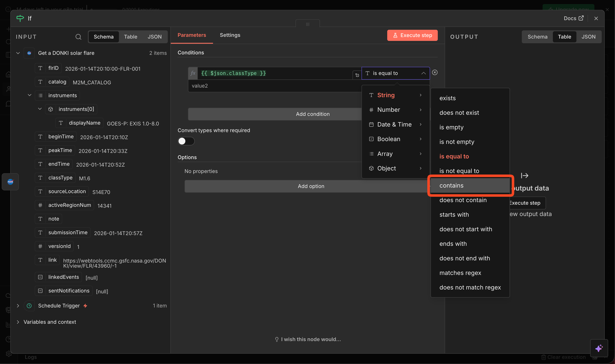This screenshot has height=364, width=615.
Task: Open Docs external link icon
Action: point(581,18)
